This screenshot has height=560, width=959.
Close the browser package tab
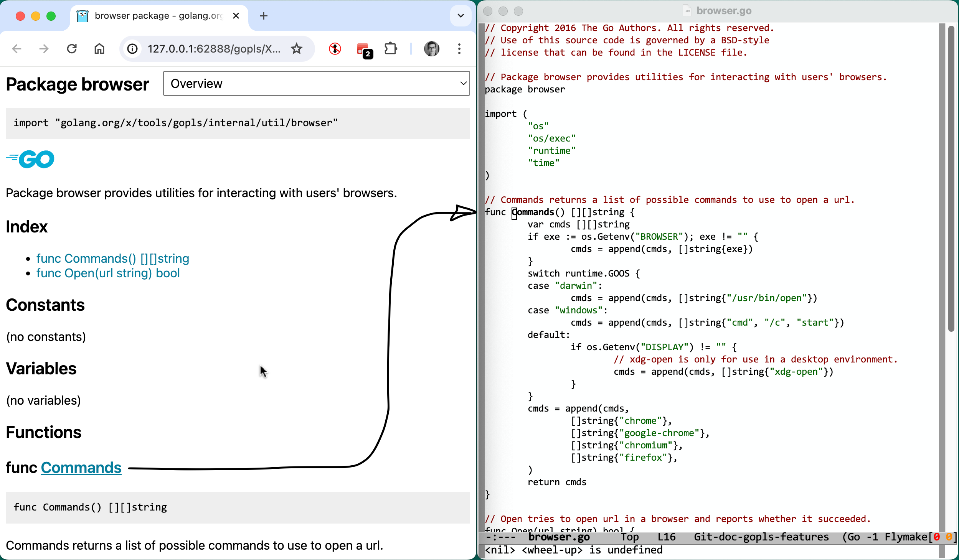(236, 16)
